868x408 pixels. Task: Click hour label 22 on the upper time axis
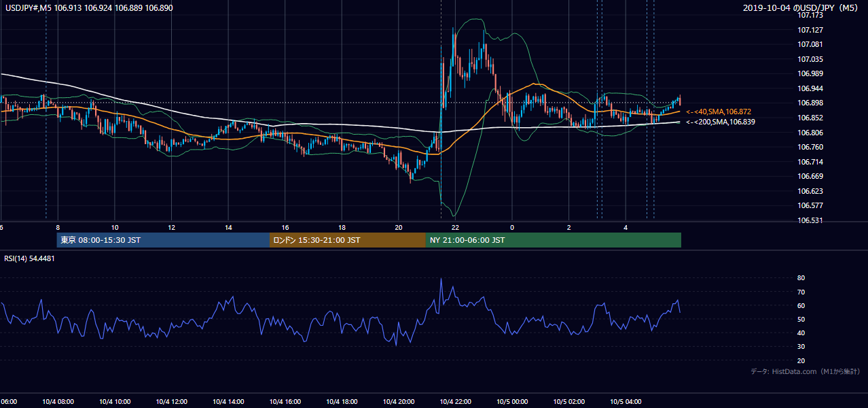point(455,228)
